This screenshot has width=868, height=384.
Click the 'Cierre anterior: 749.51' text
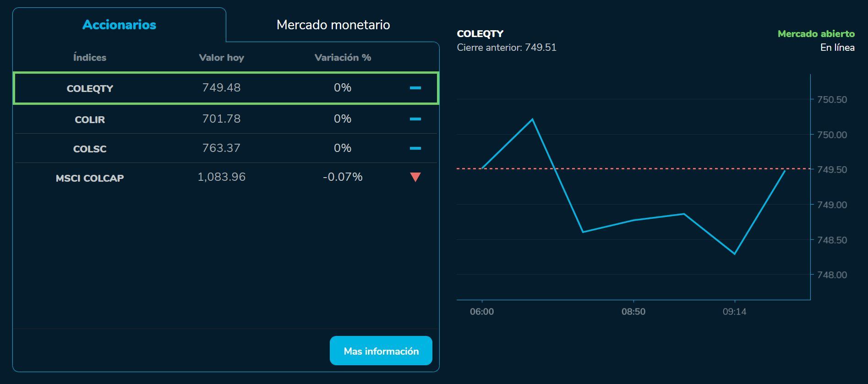click(507, 47)
